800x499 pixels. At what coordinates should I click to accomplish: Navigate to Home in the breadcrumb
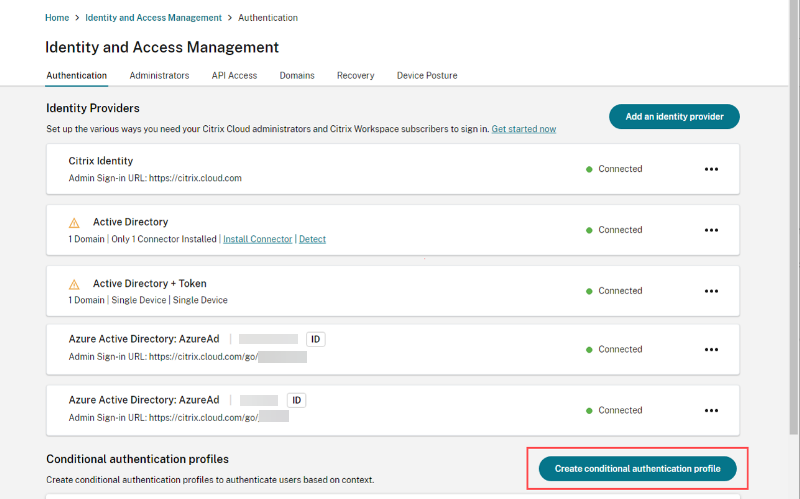click(x=57, y=18)
